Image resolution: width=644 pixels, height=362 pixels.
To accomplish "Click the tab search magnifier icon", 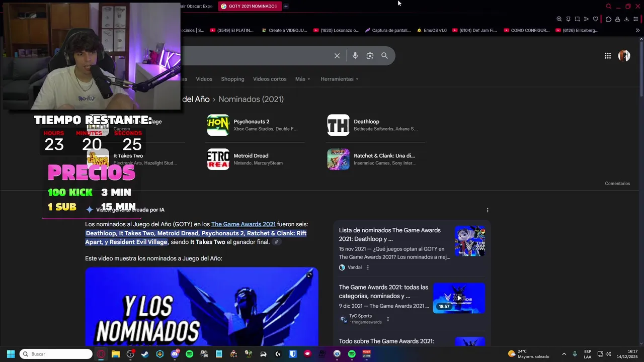I will point(608,6).
